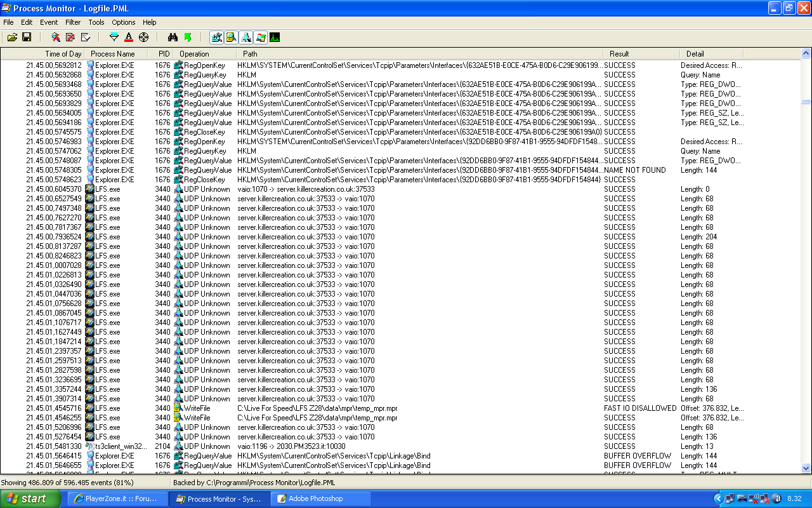Click the Save floppy disk icon

27,37
